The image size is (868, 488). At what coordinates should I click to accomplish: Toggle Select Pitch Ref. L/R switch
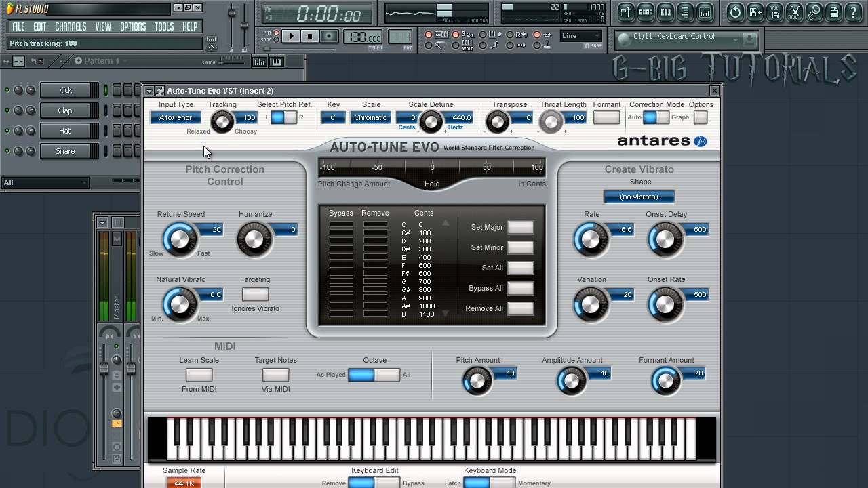[283, 117]
